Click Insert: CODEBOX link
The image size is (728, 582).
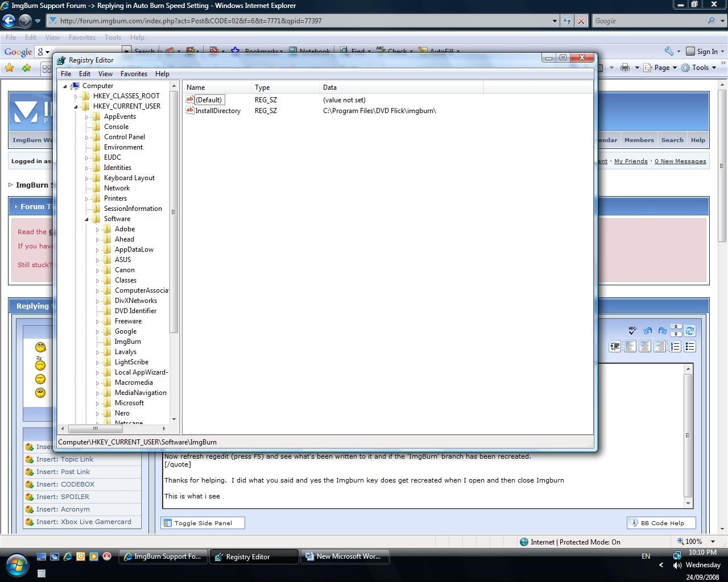tap(65, 484)
